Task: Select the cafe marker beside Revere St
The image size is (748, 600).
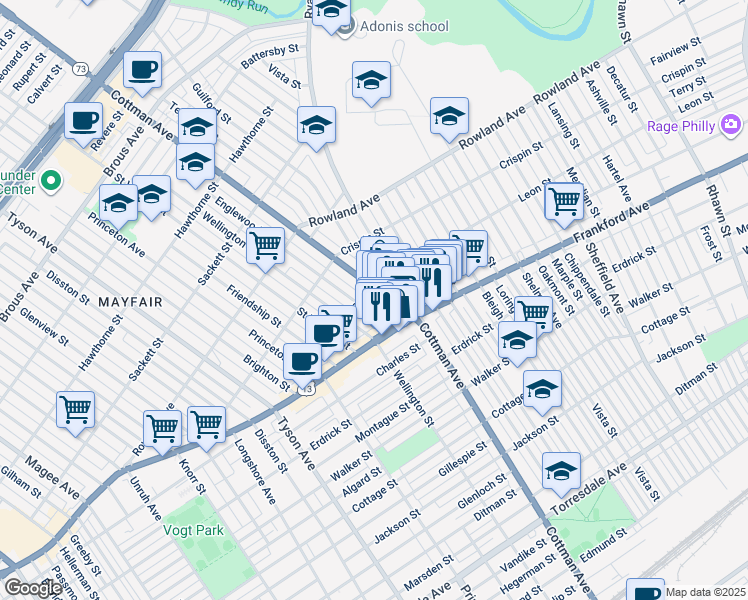Action: coord(83,122)
